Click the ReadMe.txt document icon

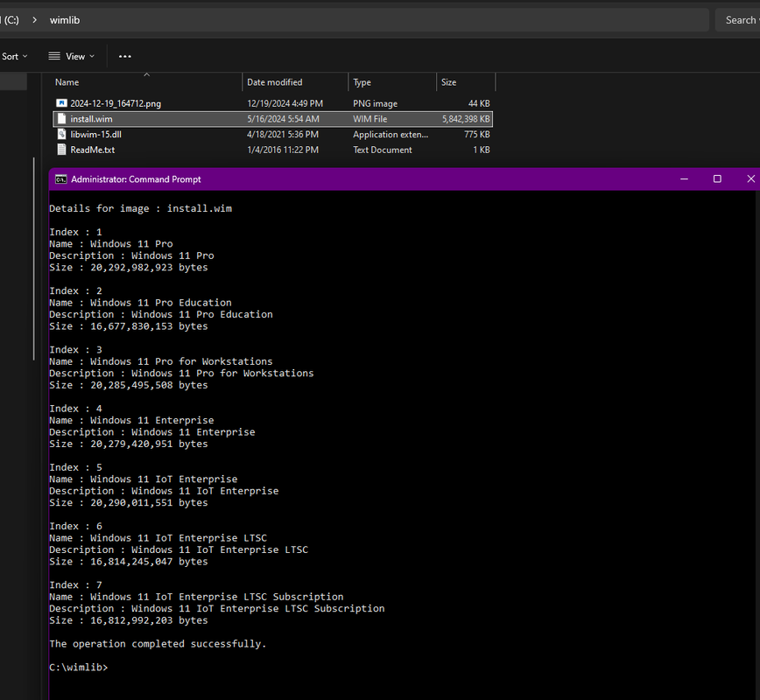point(61,150)
